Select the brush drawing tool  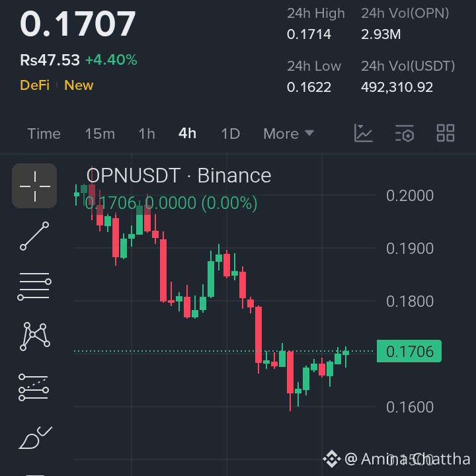coord(35,437)
